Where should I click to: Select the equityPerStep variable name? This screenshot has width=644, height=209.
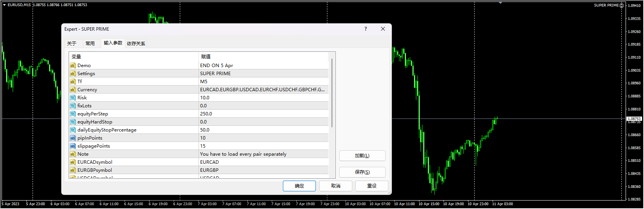click(93, 114)
